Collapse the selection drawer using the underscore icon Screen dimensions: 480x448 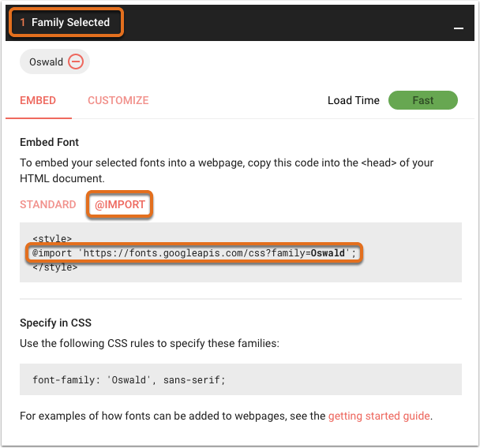pos(458,28)
